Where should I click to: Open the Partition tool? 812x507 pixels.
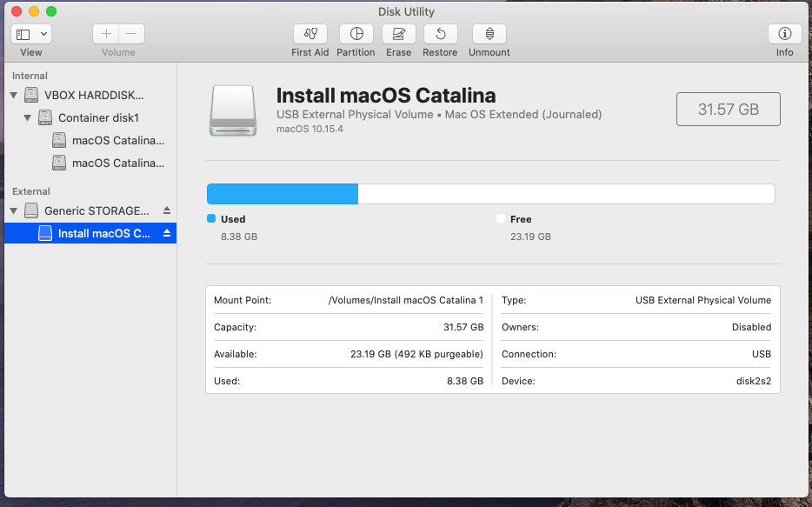coord(356,34)
